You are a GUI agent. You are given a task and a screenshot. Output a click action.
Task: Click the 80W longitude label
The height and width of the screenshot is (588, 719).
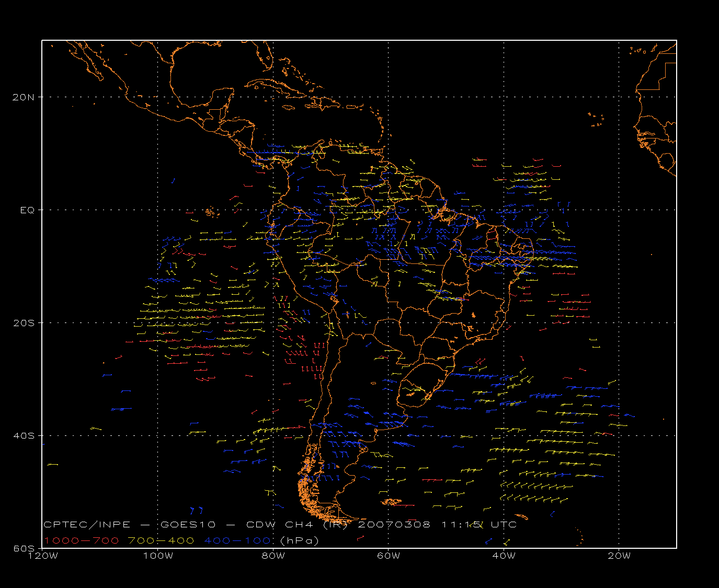point(273,556)
